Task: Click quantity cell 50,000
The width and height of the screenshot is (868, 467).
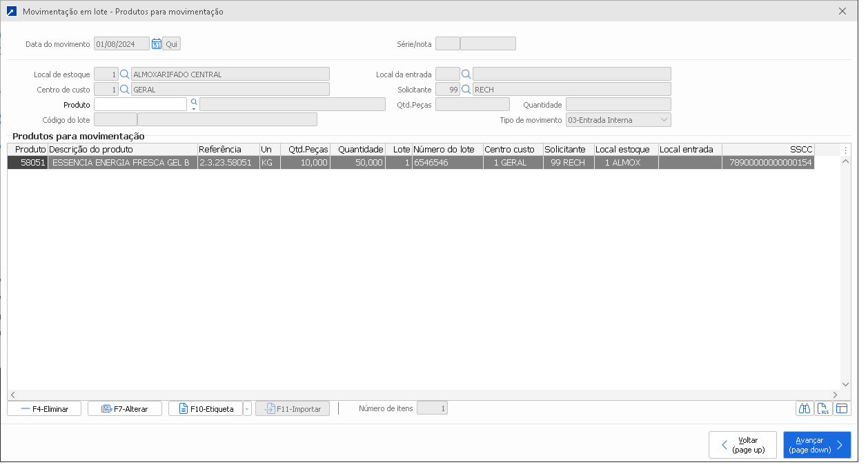Action: (x=358, y=163)
